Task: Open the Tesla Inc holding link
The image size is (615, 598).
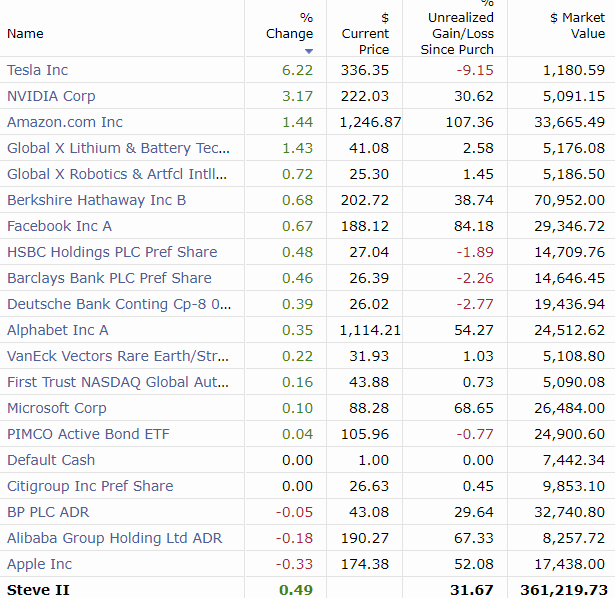Action: [37, 70]
